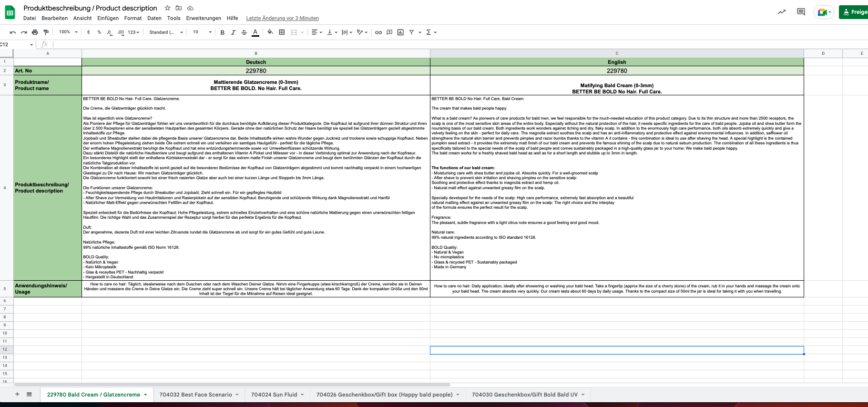Viewport: 868px width, 407px height.
Task: Select the paint format roller tool
Action: (x=46, y=32)
